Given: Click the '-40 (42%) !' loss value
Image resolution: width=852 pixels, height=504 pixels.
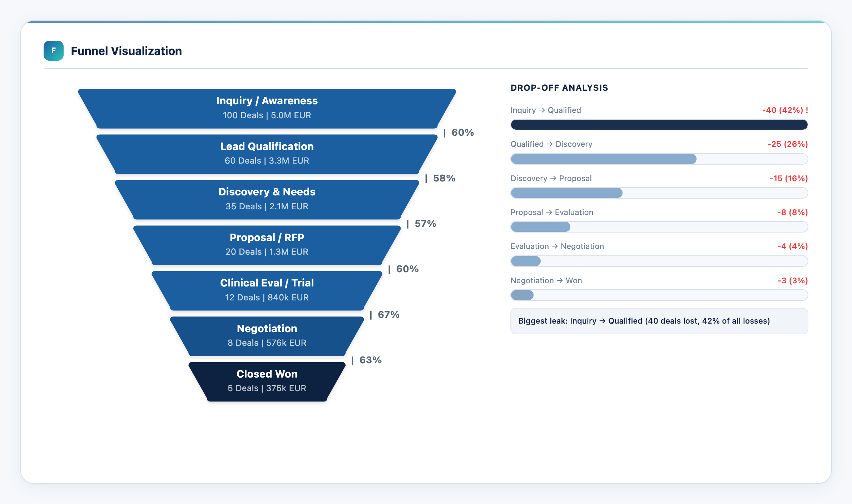Looking at the screenshot, I should pyautogui.click(x=785, y=110).
